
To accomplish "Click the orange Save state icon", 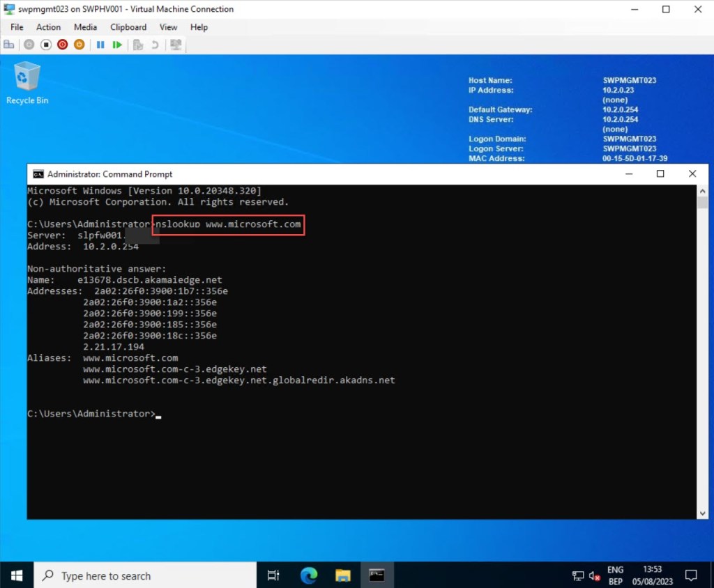I will click(79, 45).
